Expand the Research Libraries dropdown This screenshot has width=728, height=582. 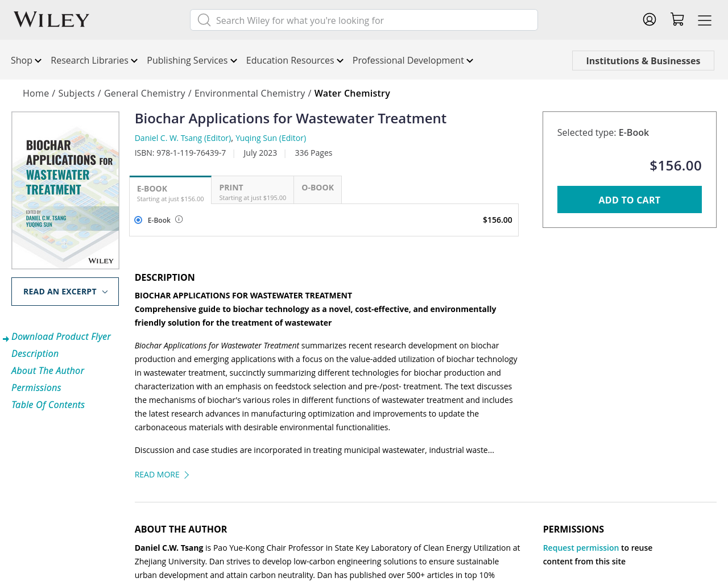pyautogui.click(x=94, y=60)
